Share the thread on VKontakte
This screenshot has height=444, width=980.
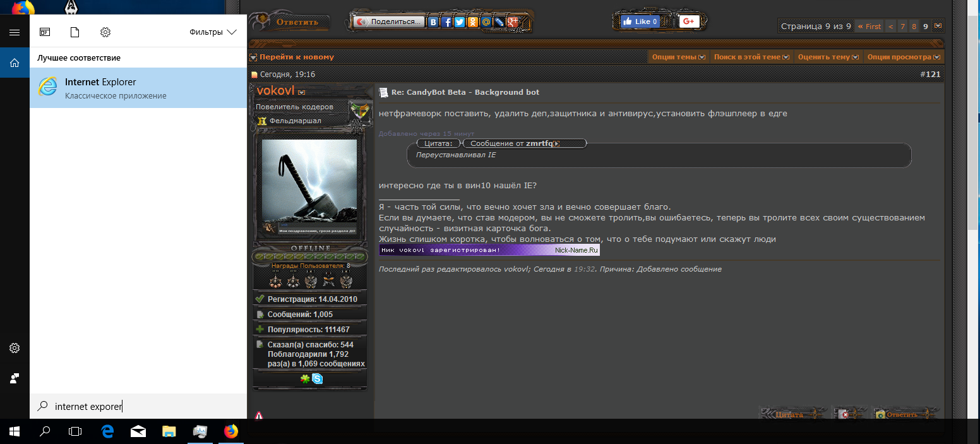[x=433, y=22]
